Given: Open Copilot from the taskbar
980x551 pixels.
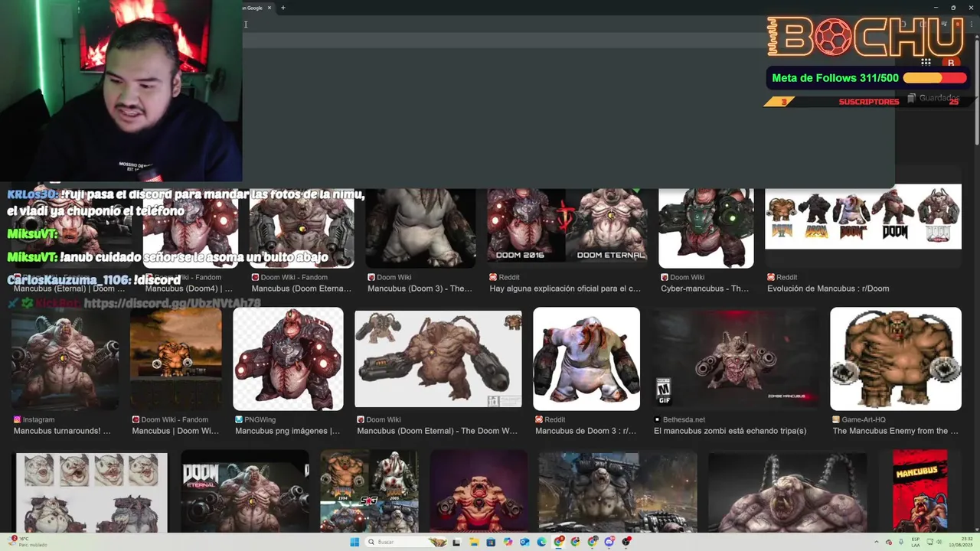Looking at the screenshot, I should 508,542.
